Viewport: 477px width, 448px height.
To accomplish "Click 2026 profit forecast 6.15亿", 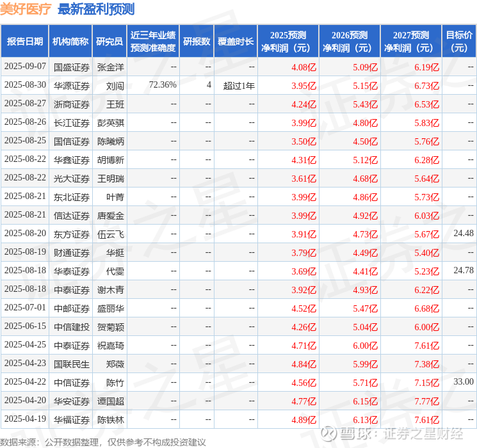I will 365,401.
